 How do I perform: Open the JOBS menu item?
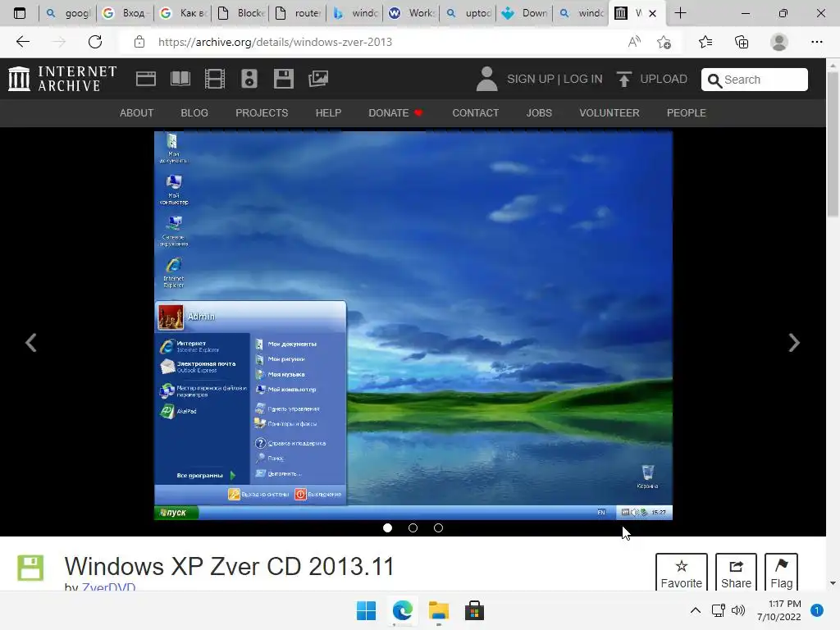[x=539, y=113]
